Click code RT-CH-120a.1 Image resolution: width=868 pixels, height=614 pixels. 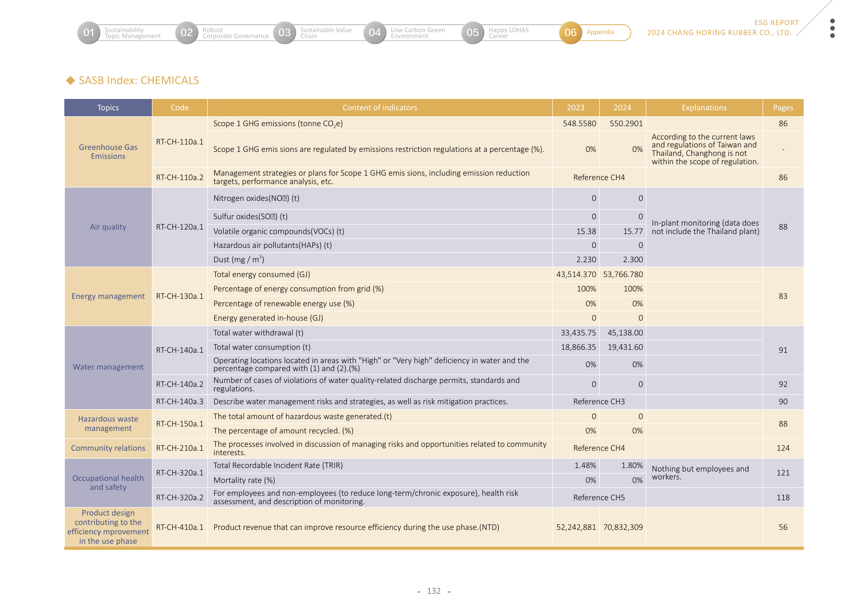click(x=180, y=227)
